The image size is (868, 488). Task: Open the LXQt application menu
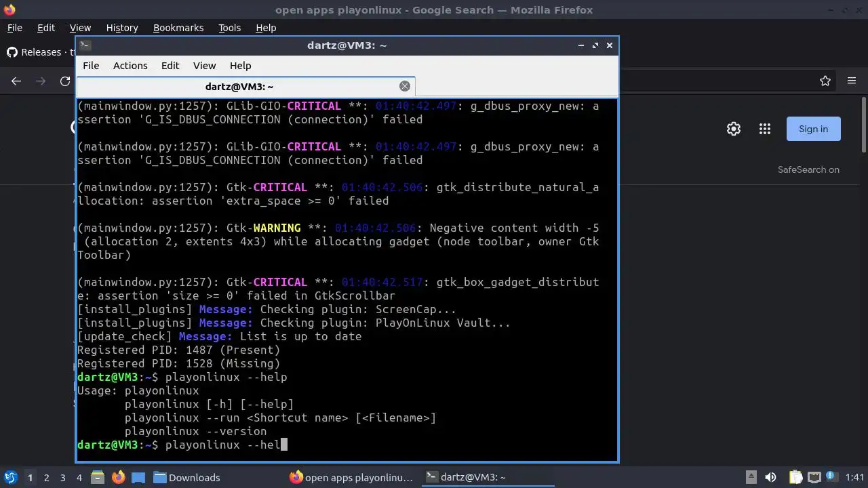click(x=11, y=477)
